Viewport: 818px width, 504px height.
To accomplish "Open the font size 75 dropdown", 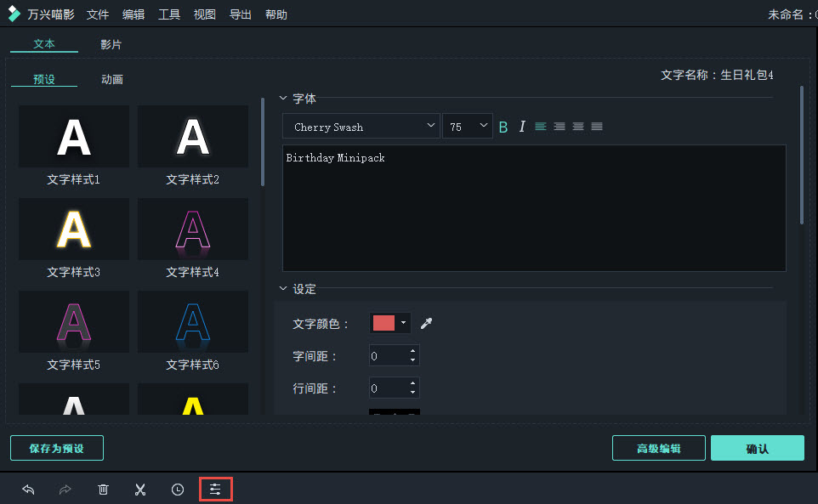I will 467,126.
